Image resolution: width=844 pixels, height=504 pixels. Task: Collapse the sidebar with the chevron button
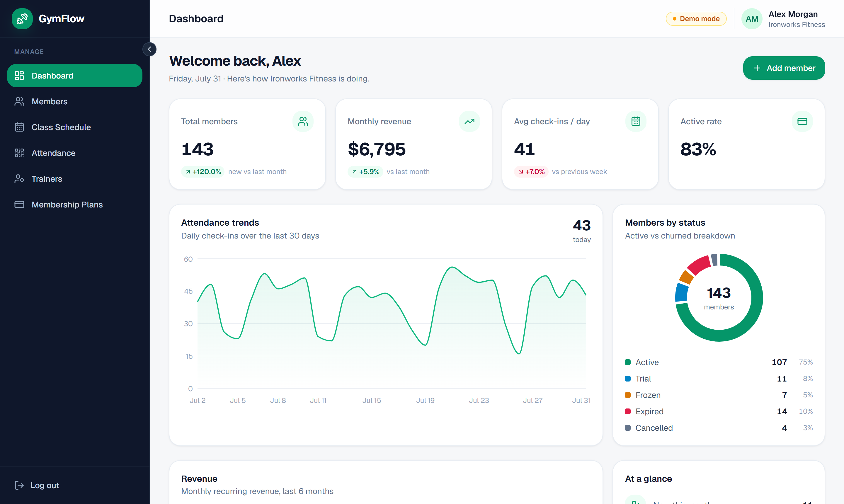[149, 49]
